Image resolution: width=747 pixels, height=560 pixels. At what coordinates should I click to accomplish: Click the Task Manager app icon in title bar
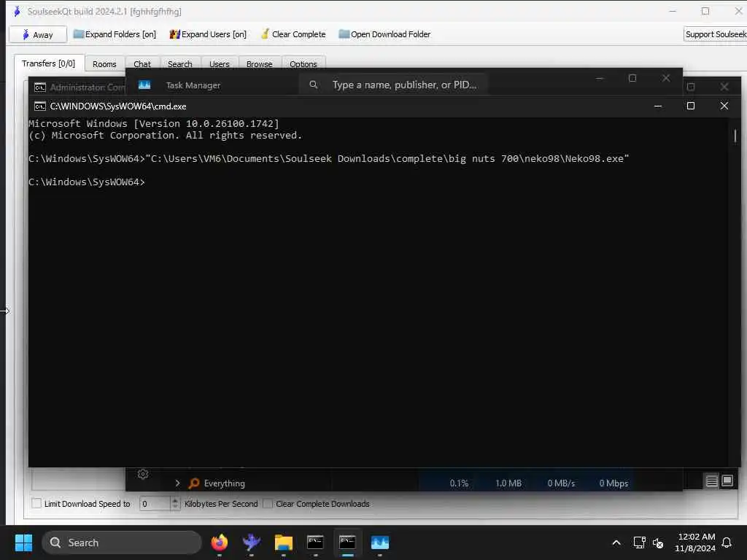pyautogui.click(x=144, y=85)
